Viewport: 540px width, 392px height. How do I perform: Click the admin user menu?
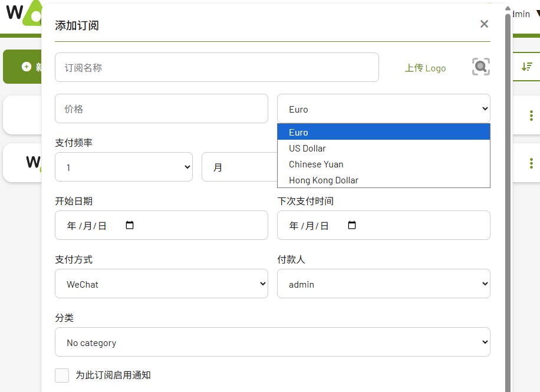525,14
